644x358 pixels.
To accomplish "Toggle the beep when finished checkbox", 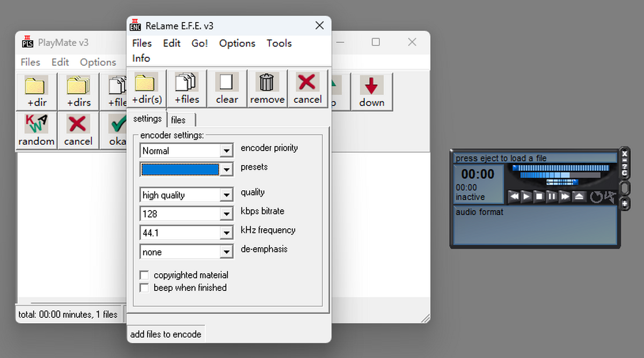I will (x=144, y=288).
